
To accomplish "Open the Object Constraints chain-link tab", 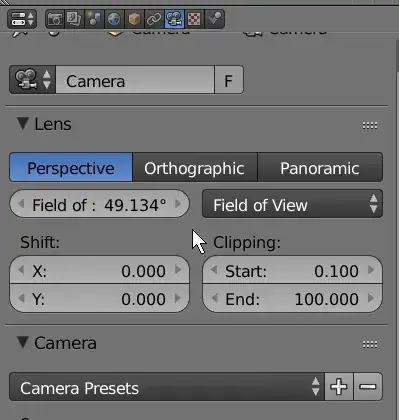I will [x=154, y=19].
